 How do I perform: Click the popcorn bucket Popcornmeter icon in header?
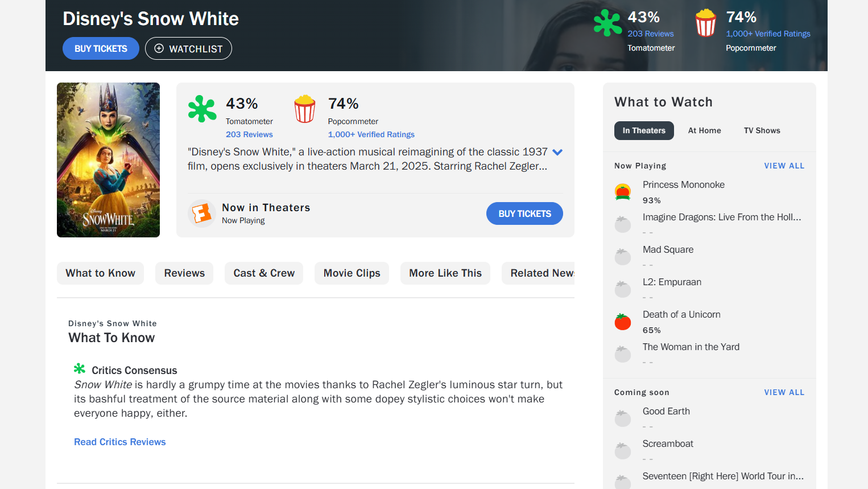click(x=706, y=23)
